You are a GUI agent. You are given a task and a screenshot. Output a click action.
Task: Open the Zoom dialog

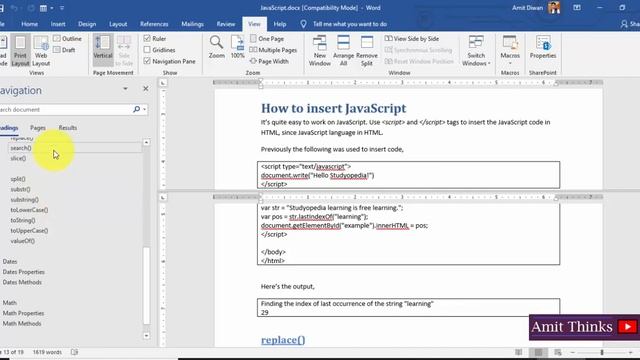(x=216, y=47)
